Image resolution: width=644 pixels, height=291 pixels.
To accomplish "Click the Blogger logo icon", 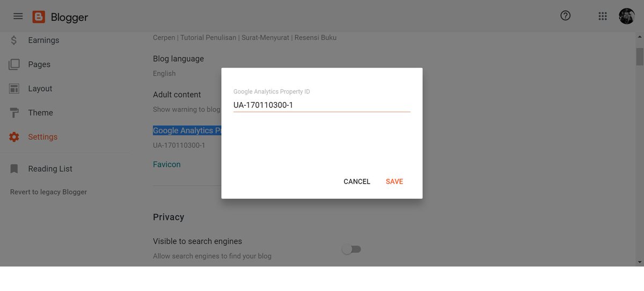I will pyautogui.click(x=39, y=17).
